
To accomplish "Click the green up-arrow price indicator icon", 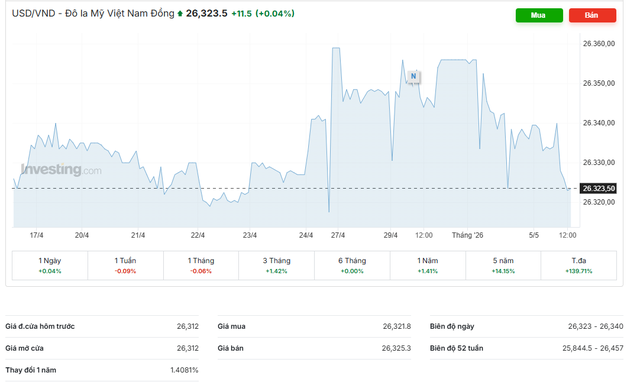I will coord(180,14).
